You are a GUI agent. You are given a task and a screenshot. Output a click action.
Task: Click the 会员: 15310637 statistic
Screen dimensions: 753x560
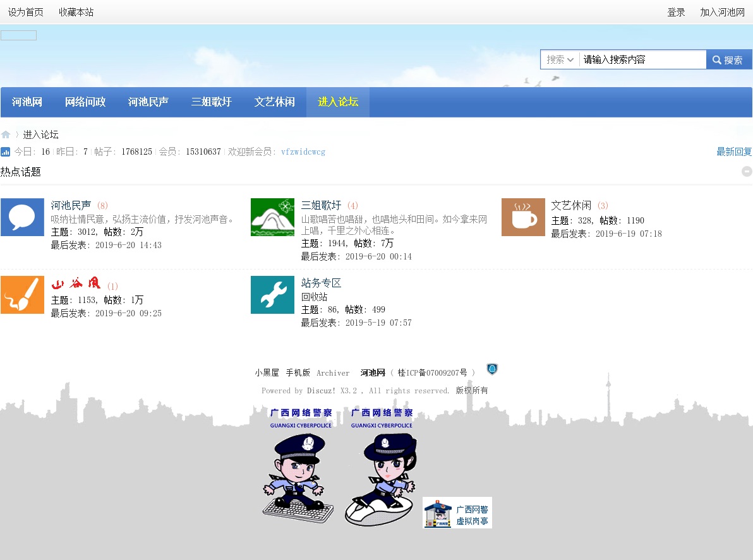(190, 152)
